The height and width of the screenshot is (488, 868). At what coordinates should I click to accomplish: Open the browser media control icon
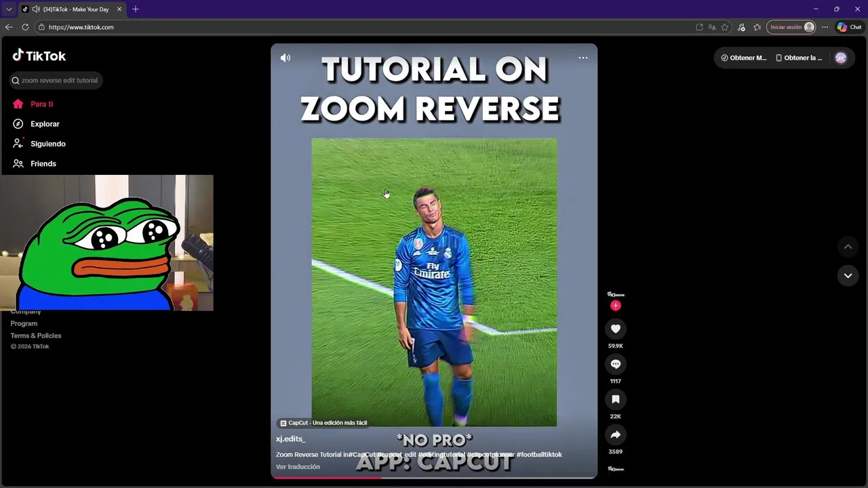[x=741, y=27]
